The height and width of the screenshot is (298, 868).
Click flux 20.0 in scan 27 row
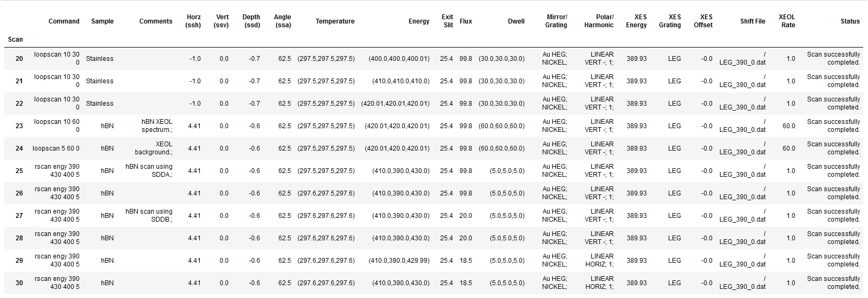pyautogui.click(x=466, y=216)
